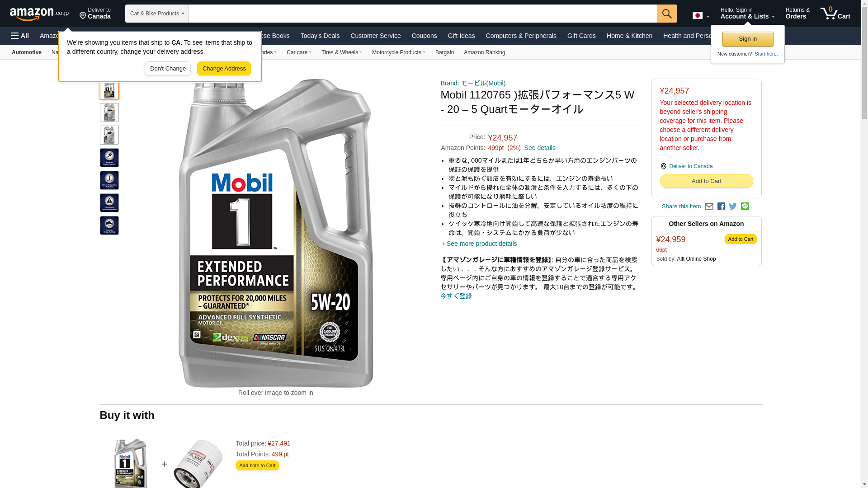Click inside the search text field

[x=423, y=14]
